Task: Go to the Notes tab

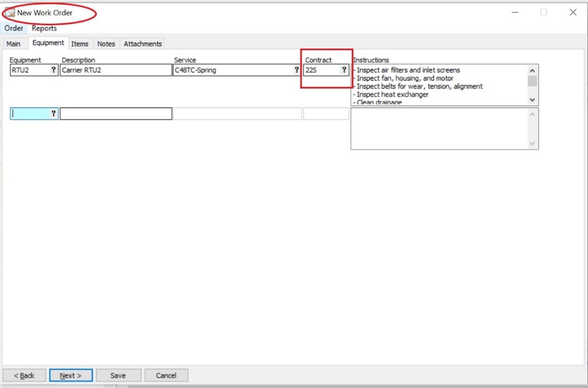Action: tap(106, 44)
